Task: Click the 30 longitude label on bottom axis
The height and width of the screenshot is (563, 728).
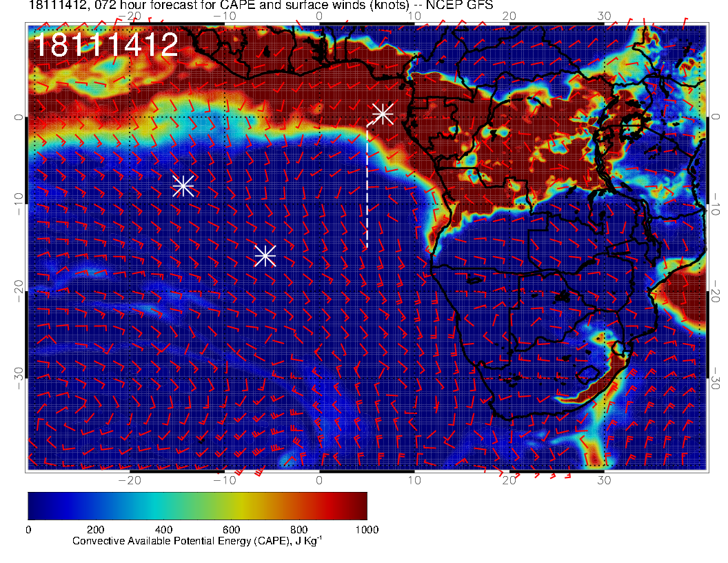Action: (604, 480)
